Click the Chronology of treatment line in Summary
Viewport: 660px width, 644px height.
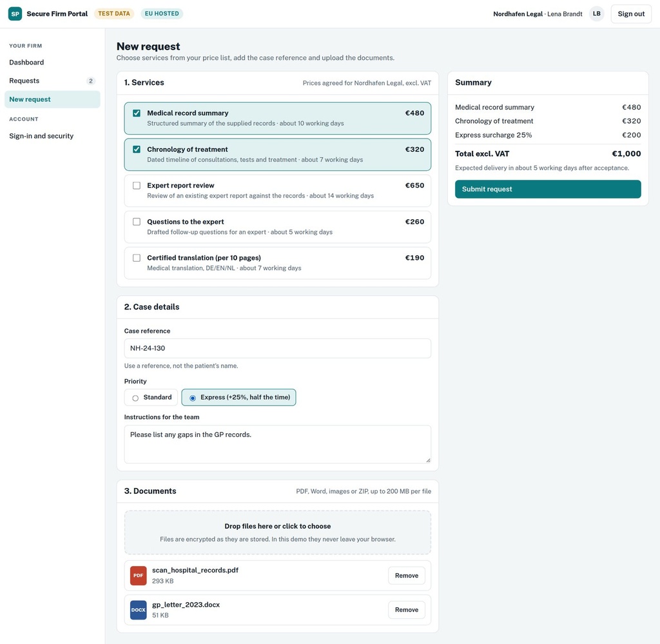(x=548, y=121)
